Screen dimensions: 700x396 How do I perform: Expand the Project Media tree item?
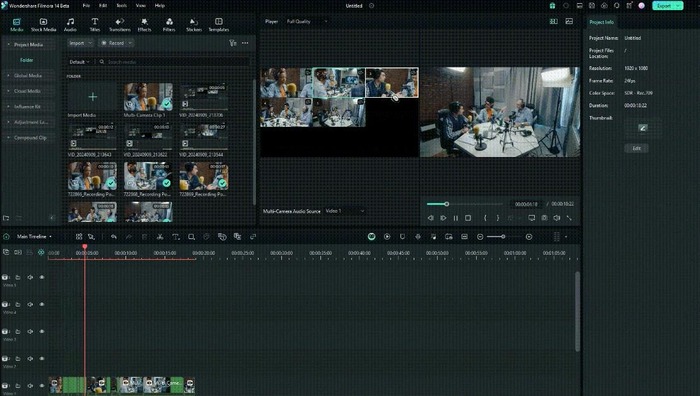pos(28,45)
